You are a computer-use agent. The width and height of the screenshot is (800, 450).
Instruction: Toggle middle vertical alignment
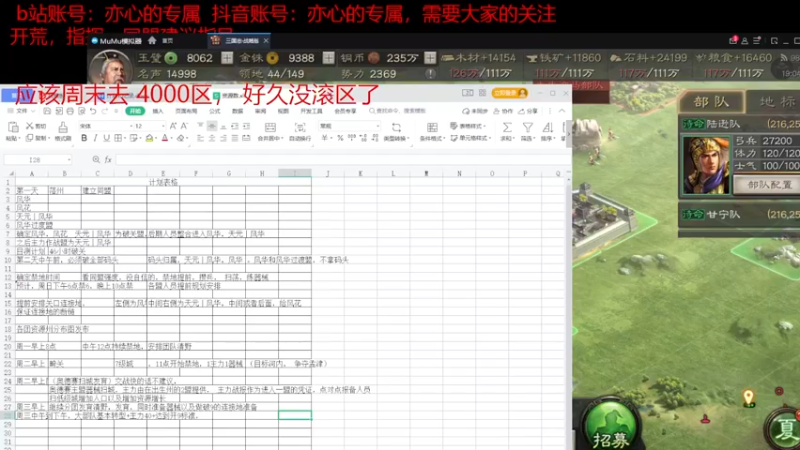pyautogui.click(x=212, y=126)
